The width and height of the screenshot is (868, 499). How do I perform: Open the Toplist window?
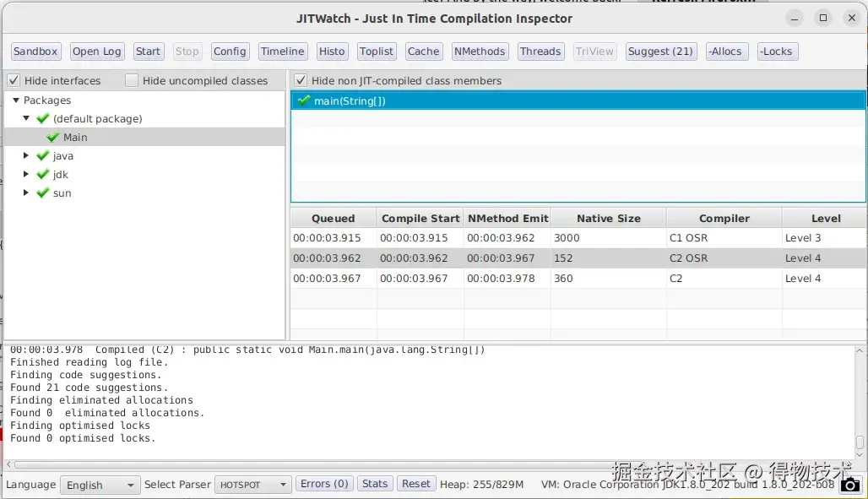377,52
